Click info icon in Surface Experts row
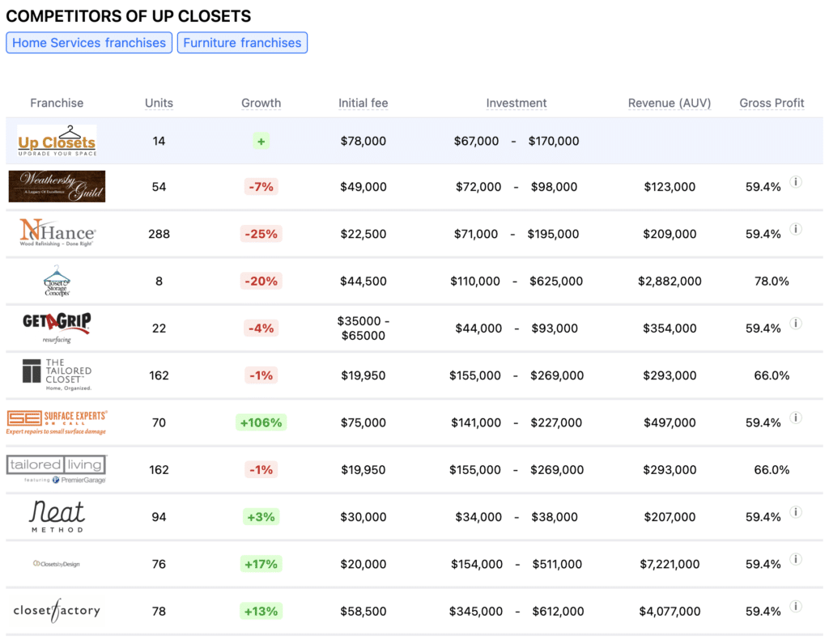This screenshot has height=644, width=829. [x=795, y=418]
